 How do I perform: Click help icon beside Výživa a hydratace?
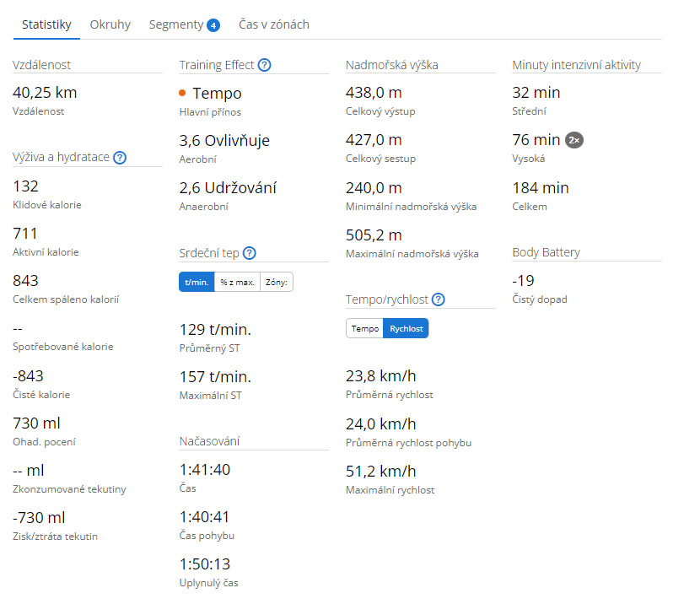(x=120, y=157)
